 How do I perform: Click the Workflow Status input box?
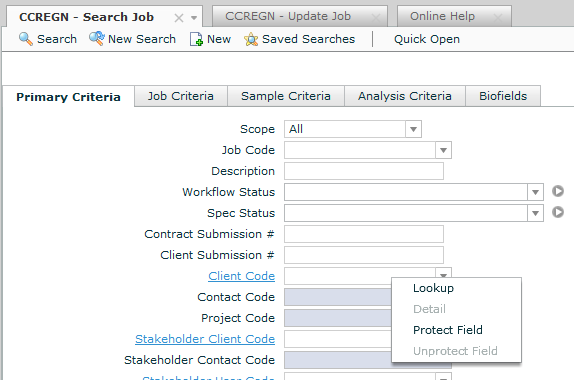pos(406,192)
